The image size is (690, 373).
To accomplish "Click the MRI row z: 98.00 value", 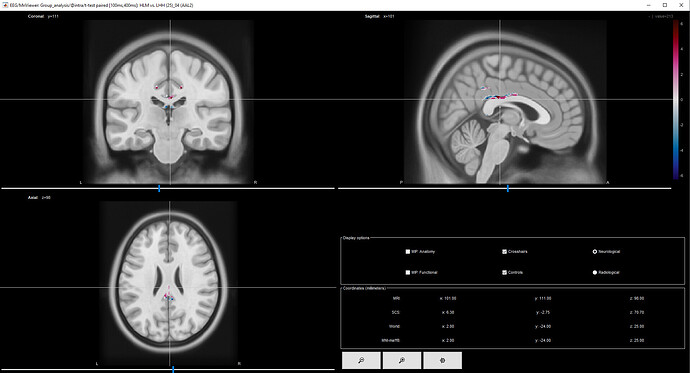I will [637, 298].
